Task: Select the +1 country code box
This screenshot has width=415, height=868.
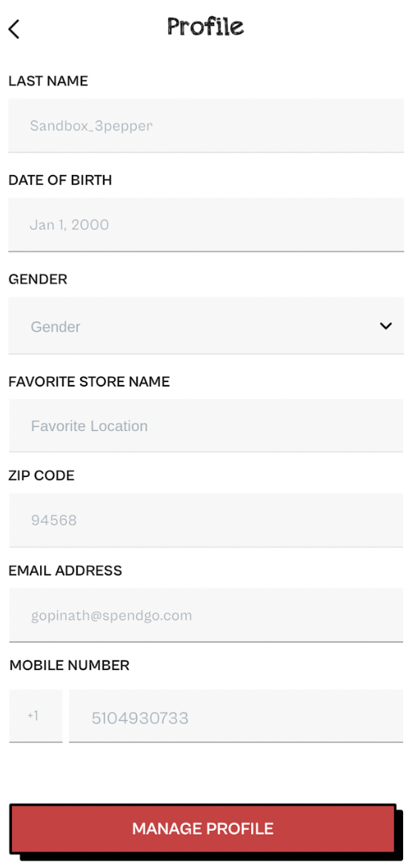Action: [x=36, y=716]
